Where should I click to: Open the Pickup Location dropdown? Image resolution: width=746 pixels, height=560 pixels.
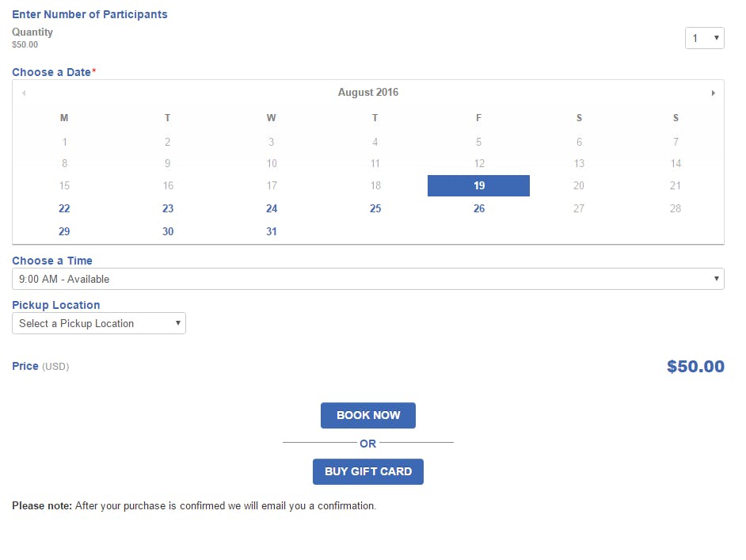(99, 323)
